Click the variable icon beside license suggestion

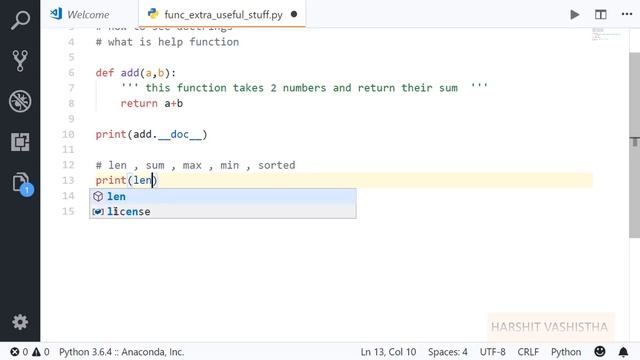click(98, 211)
